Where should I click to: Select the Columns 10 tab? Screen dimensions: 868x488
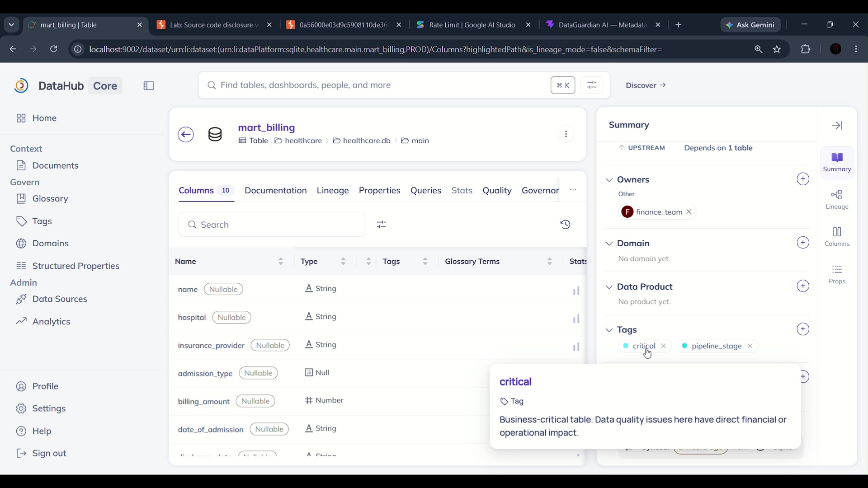[206, 191]
